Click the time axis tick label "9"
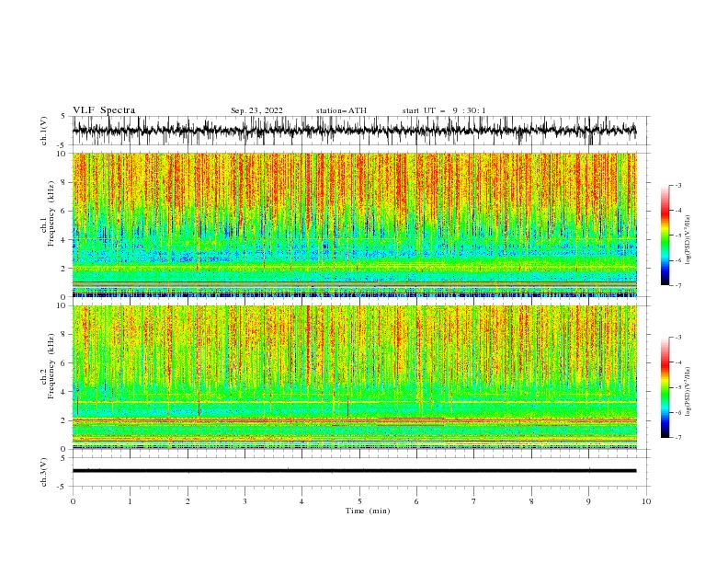Image resolution: width=728 pixels, height=563 pixels. 588,501
